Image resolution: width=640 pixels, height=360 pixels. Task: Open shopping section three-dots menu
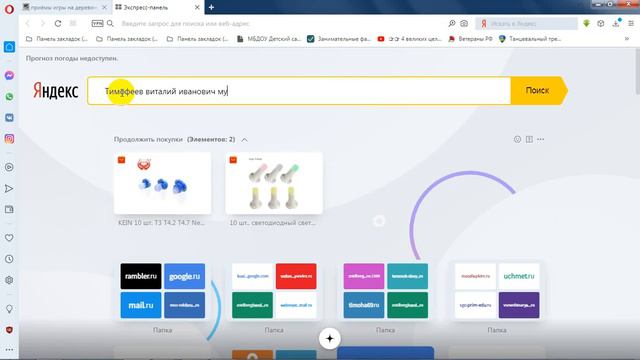(541, 140)
